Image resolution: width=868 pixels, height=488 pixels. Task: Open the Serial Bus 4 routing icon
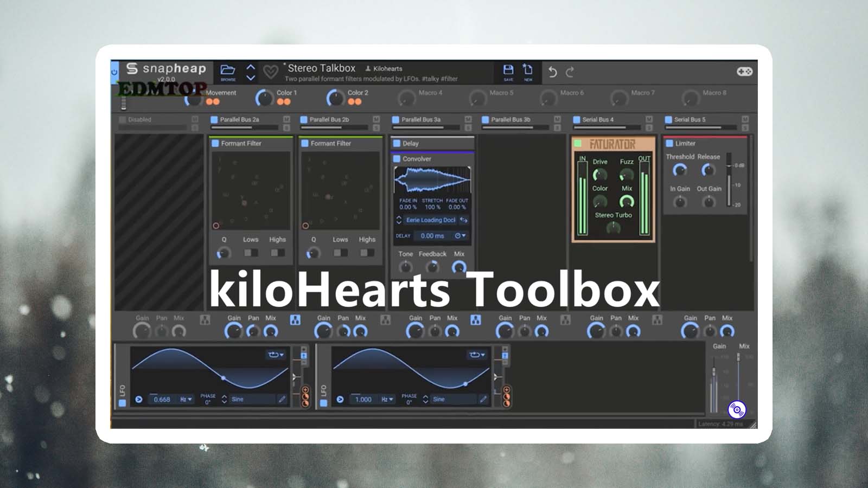coord(657,320)
